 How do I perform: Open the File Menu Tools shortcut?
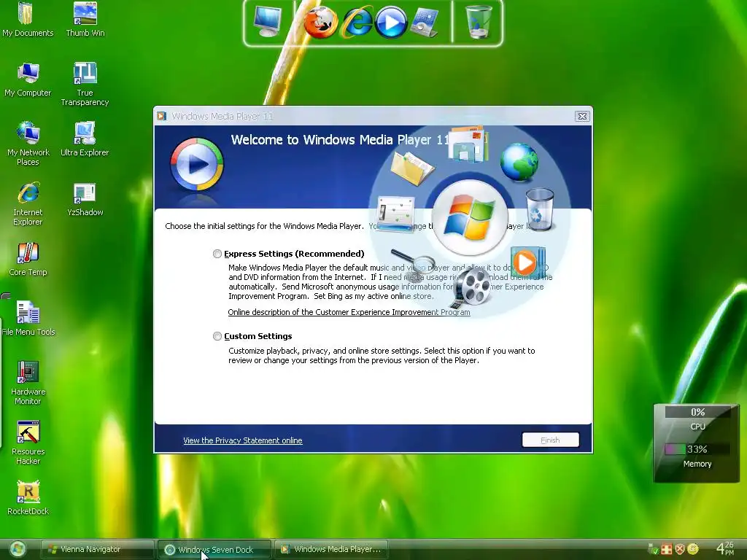(x=28, y=318)
